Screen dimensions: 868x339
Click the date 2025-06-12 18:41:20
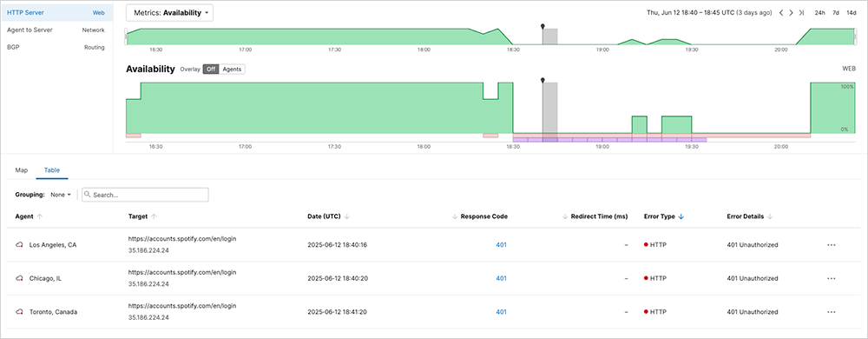pos(337,312)
